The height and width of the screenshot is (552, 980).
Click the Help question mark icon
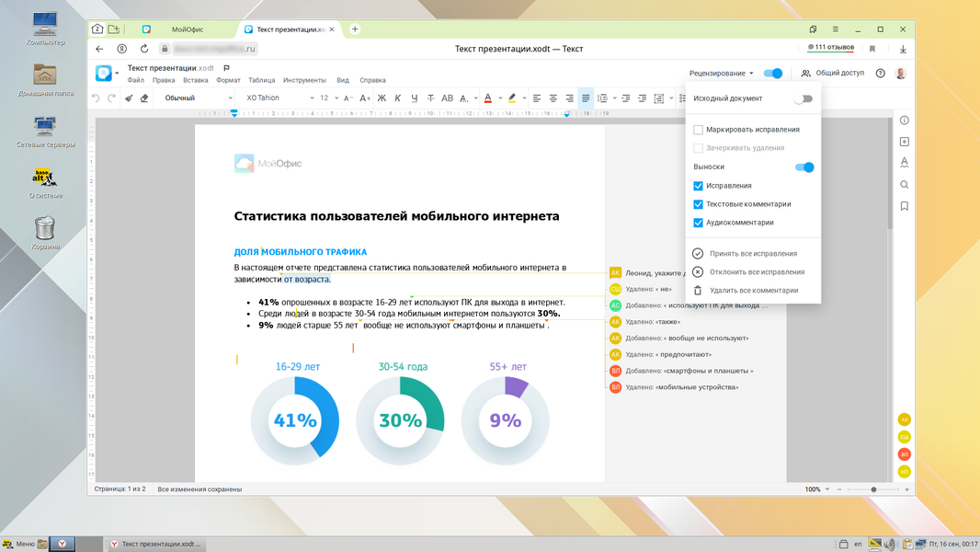pos(880,74)
